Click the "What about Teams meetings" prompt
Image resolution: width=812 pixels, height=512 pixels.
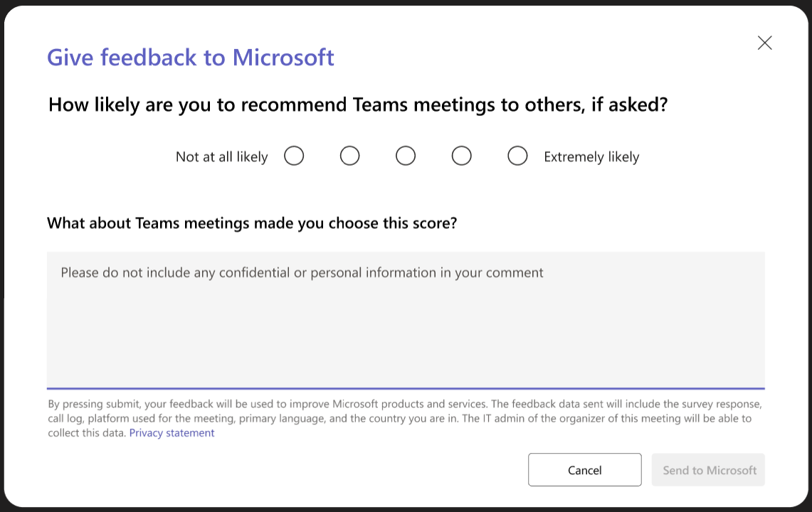[x=253, y=223]
